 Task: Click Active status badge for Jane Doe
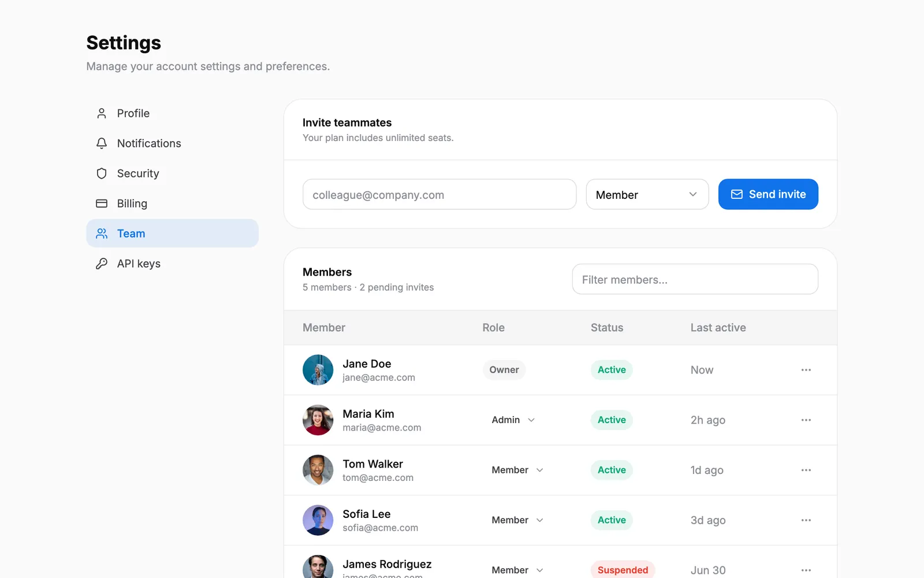click(612, 370)
